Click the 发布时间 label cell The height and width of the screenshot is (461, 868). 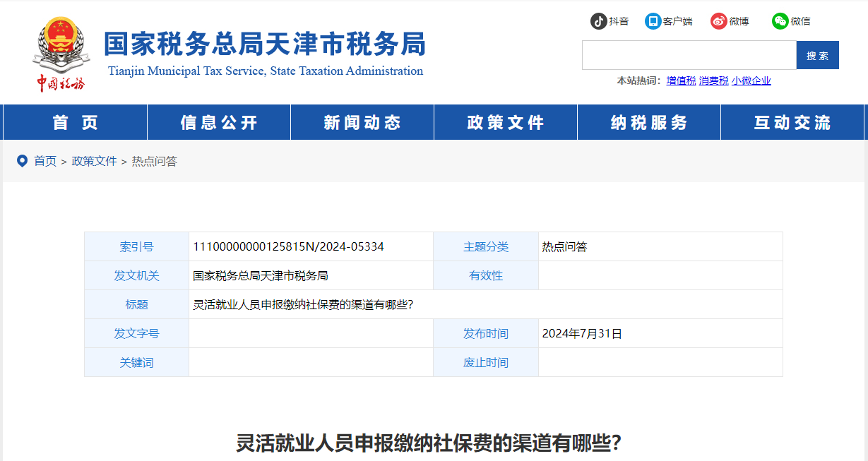coord(486,333)
